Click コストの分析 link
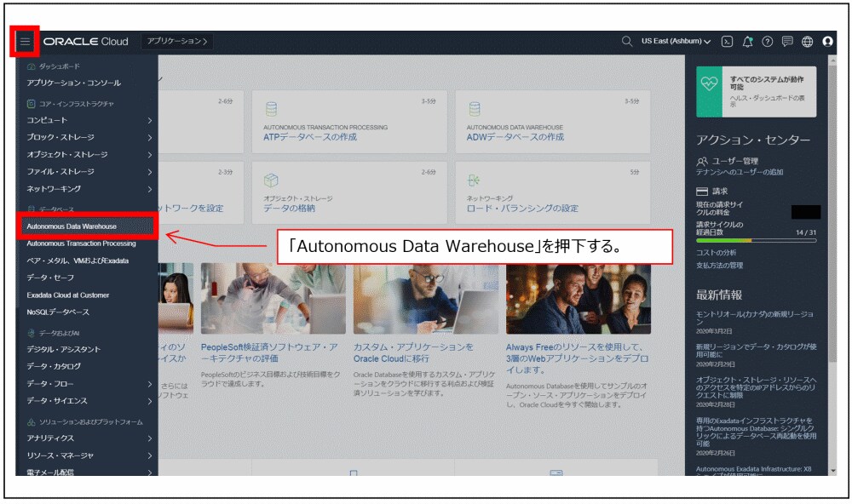 tap(717, 253)
